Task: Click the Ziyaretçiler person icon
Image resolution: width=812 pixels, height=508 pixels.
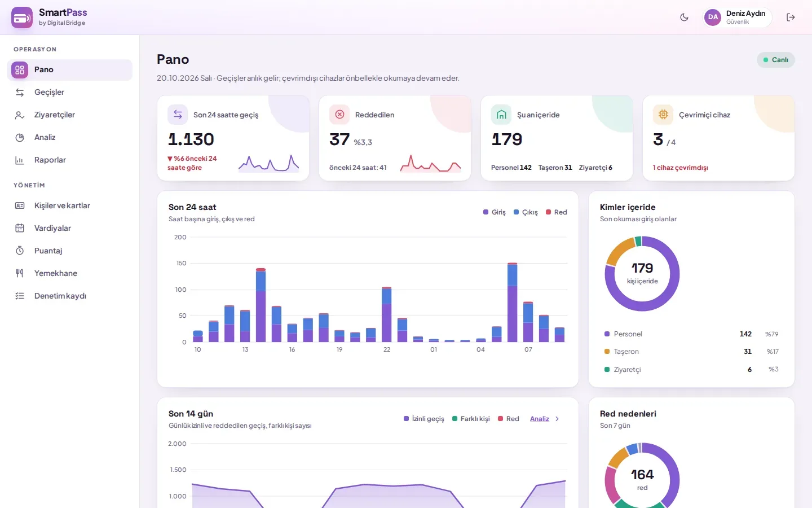Action: tap(20, 115)
